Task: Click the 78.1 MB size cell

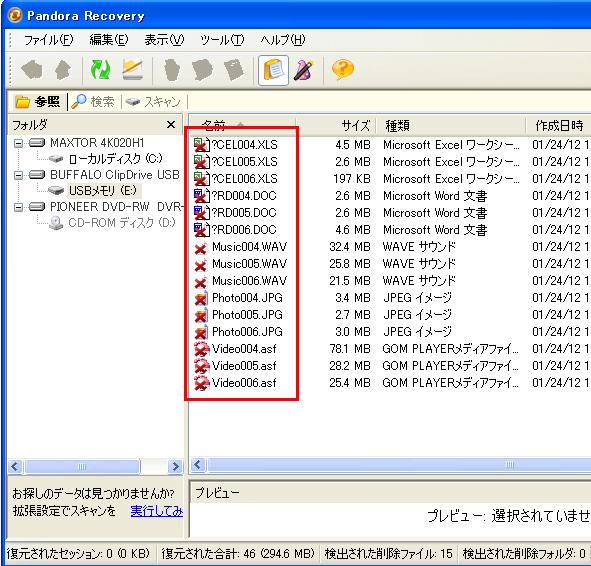Action: (x=350, y=349)
